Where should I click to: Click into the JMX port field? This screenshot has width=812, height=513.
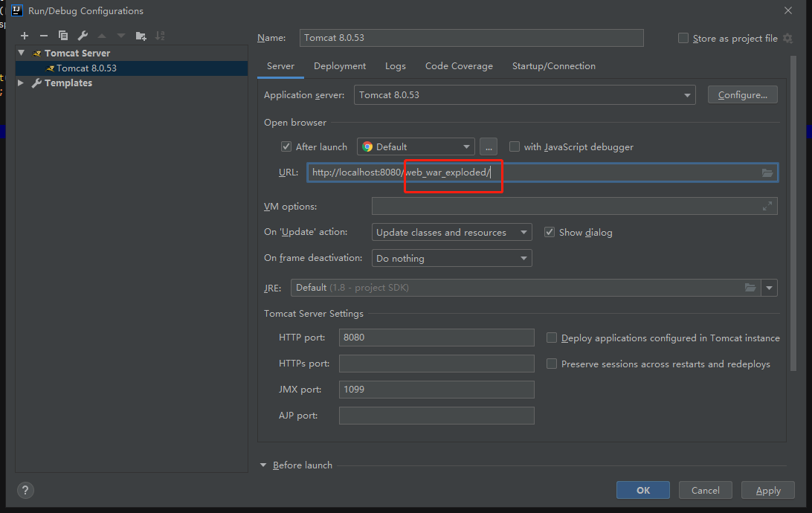[x=436, y=390]
